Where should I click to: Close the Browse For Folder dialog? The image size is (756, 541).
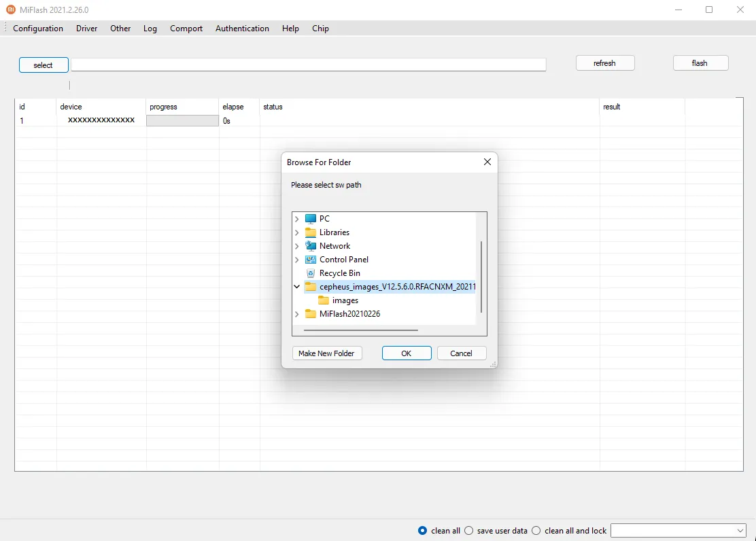coord(487,162)
